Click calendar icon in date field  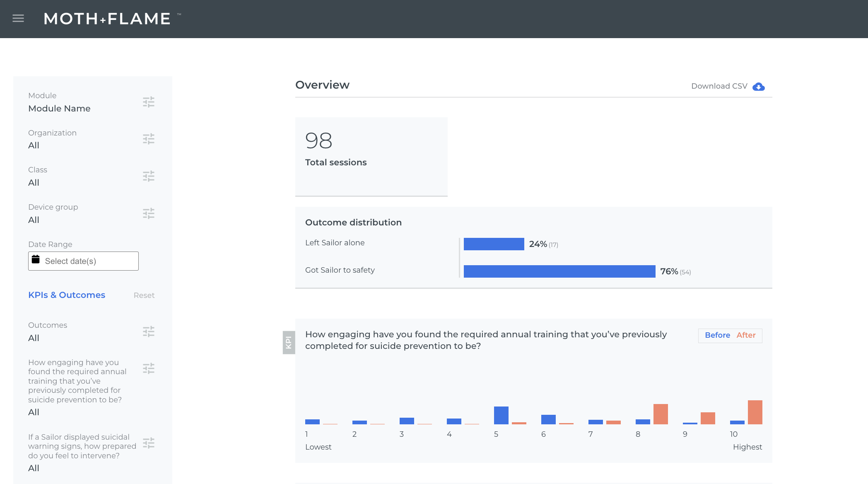pos(36,260)
